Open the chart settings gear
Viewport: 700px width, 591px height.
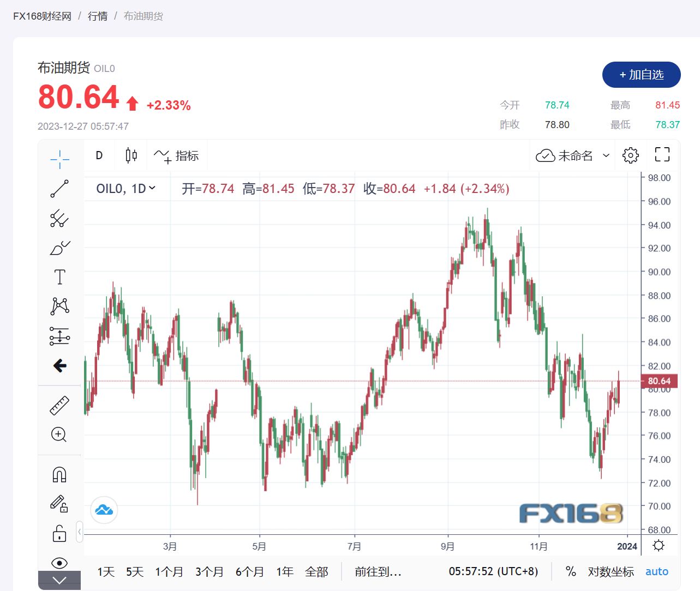[630, 155]
